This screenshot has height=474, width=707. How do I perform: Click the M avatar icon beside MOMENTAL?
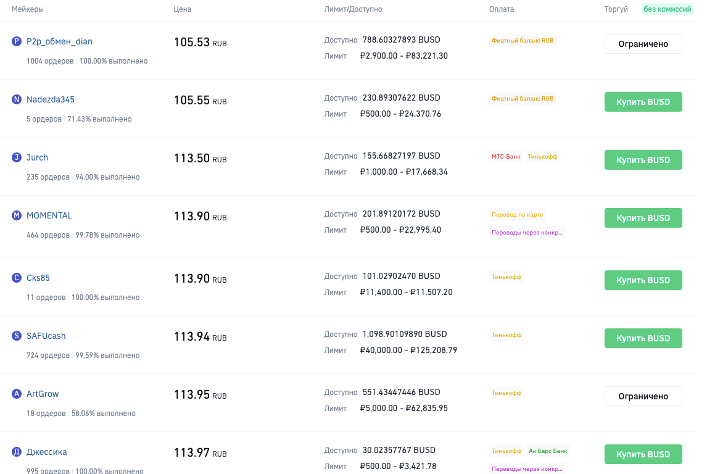(x=16, y=216)
